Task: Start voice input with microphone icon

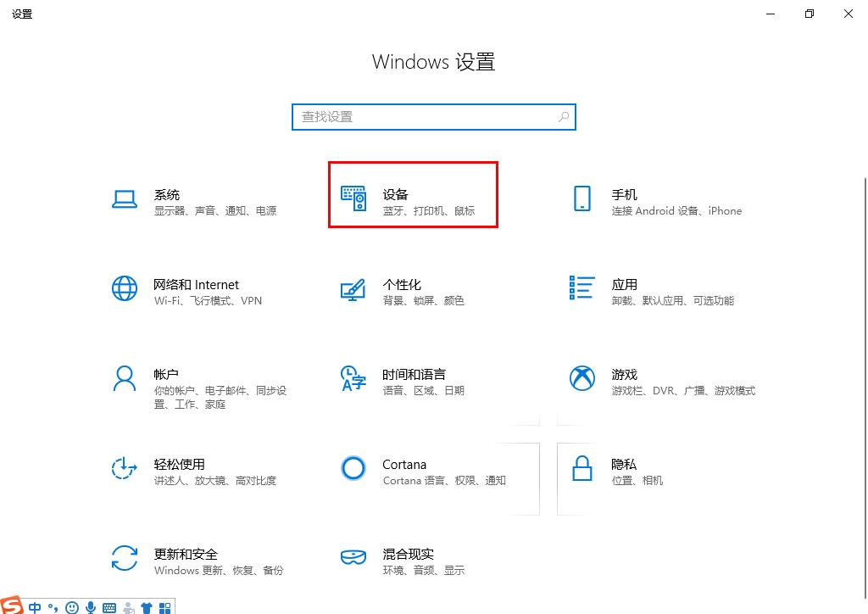Action: click(91, 607)
